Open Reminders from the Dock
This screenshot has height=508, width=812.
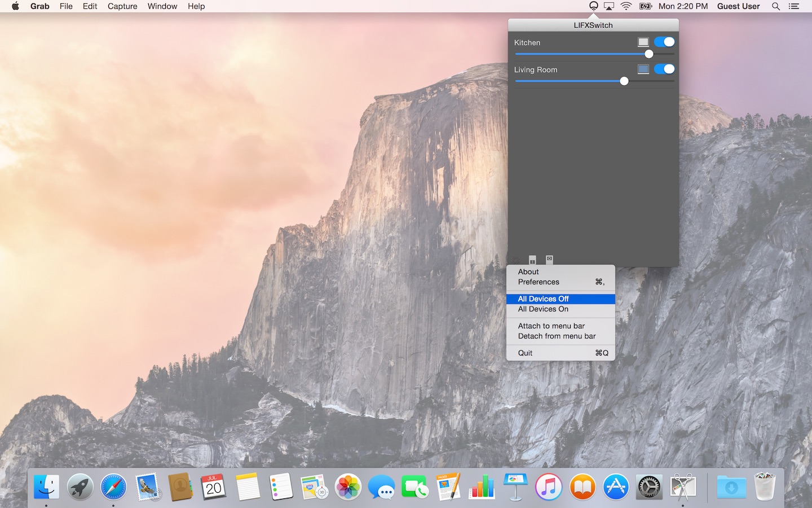click(x=281, y=487)
